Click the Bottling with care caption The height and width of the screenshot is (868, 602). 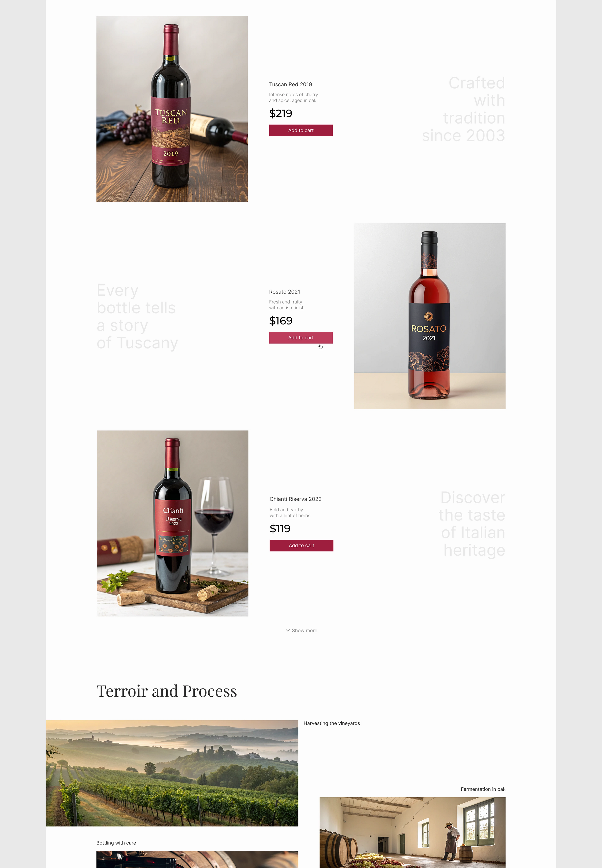tap(116, 843)
